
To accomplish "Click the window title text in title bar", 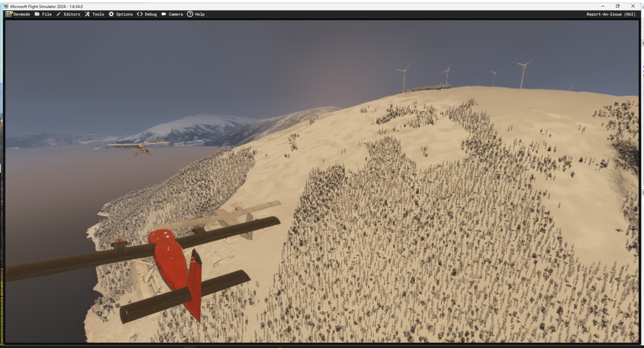I will point(46,6).
